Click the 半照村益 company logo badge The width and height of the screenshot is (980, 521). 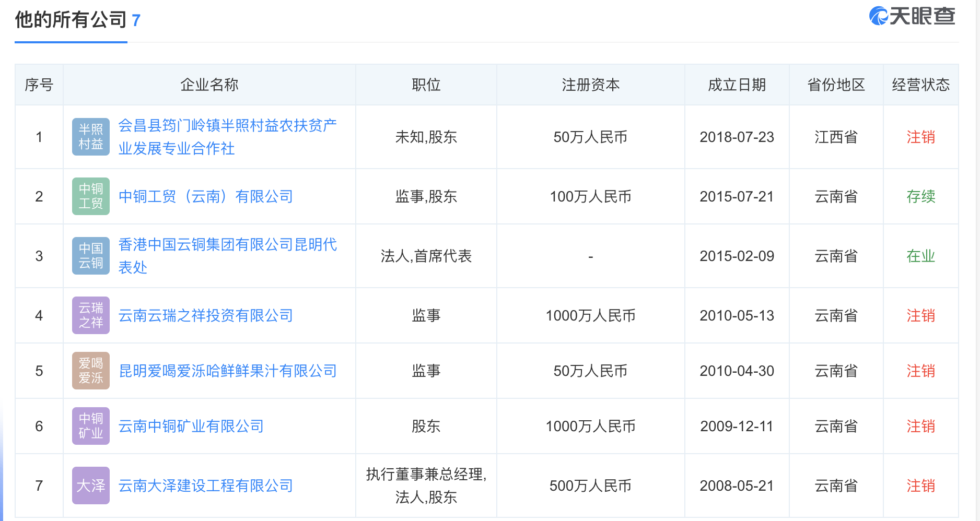[91, 137]
